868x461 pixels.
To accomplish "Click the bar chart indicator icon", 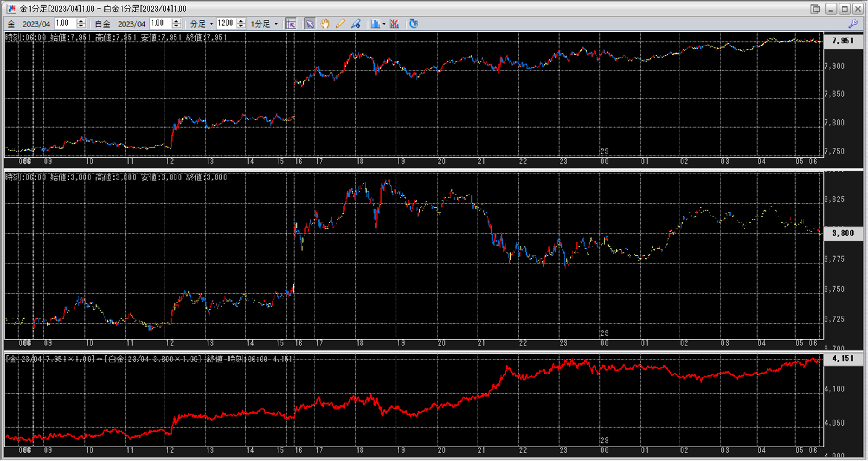I will [375, 24].
